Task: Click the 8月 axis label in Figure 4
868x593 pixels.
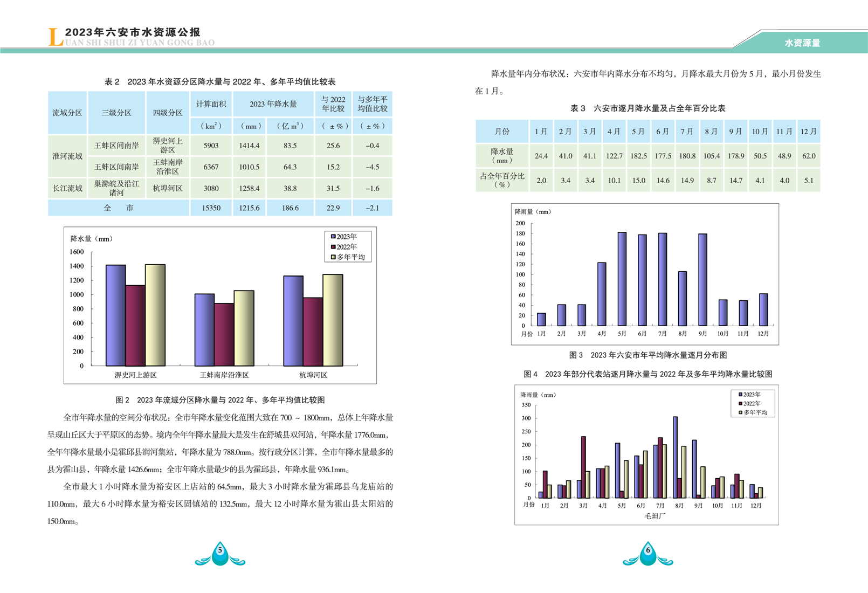Action: point(679,506)
